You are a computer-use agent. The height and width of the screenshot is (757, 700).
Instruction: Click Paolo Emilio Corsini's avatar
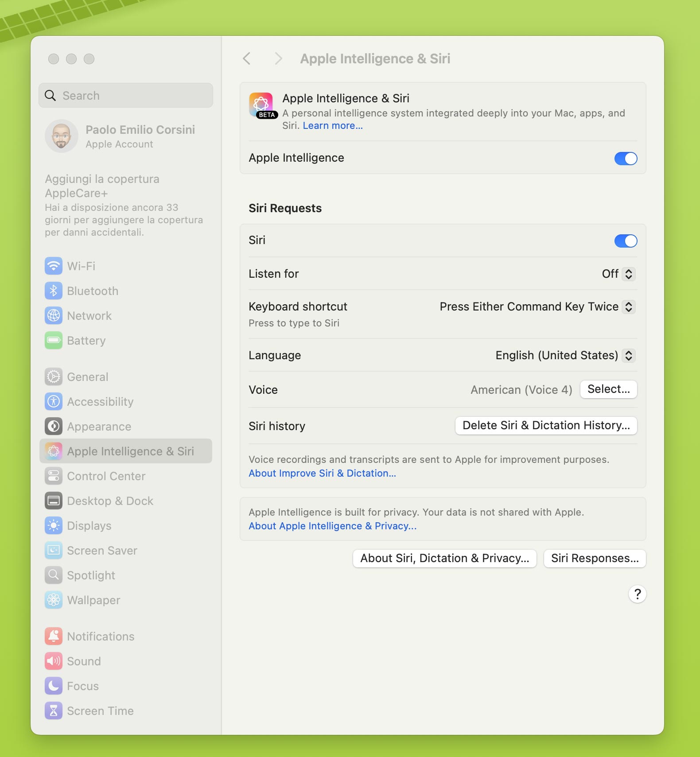pos(62,136)
